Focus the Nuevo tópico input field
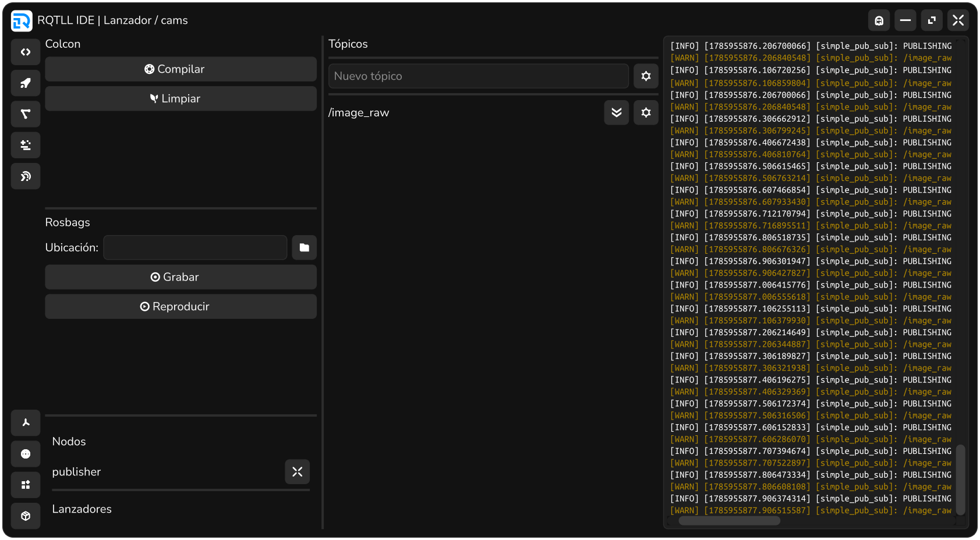 479,76
